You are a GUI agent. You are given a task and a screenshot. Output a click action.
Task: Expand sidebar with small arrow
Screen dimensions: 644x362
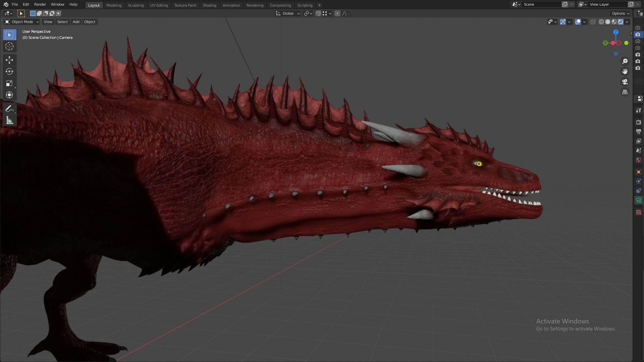[x=631, y=33]
